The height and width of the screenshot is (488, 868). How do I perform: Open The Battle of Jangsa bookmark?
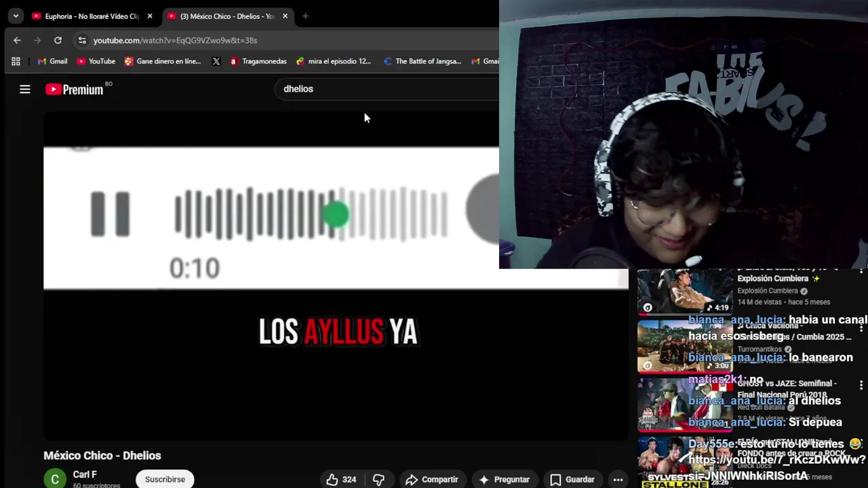click(422, 61)
